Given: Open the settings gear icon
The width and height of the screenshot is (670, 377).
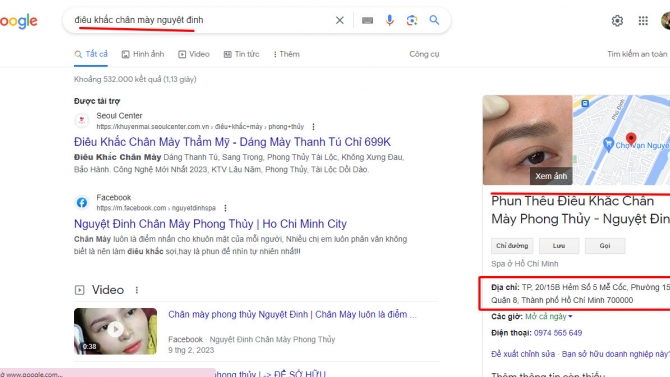Looking at the screenshot, I should coord(617,21).
